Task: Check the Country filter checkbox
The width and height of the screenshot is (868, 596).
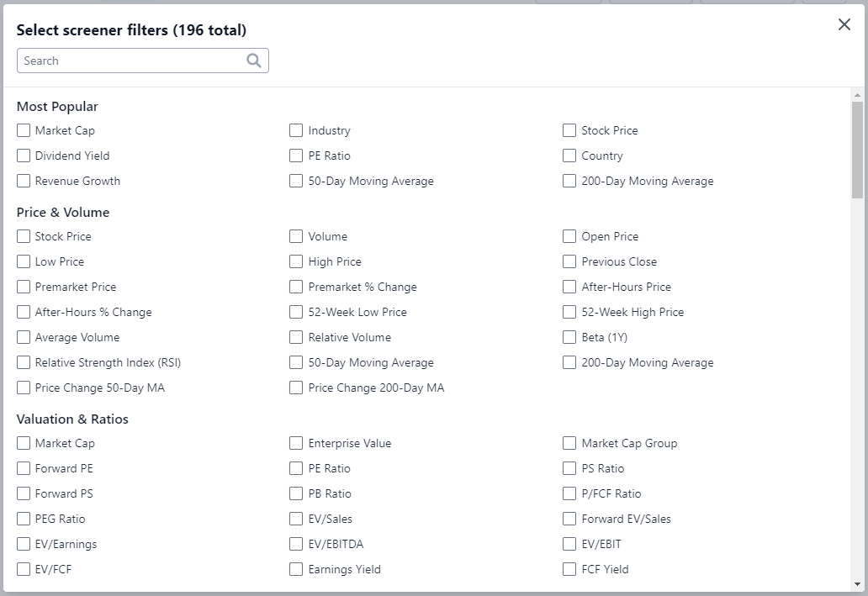Action: pos(569,156)
